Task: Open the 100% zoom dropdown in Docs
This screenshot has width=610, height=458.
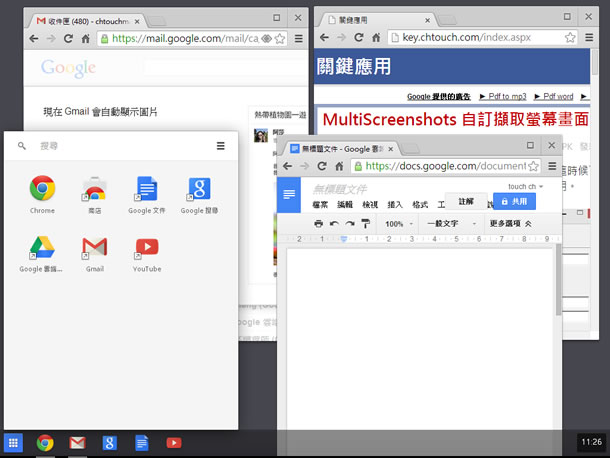Action: tap(398, 224)
